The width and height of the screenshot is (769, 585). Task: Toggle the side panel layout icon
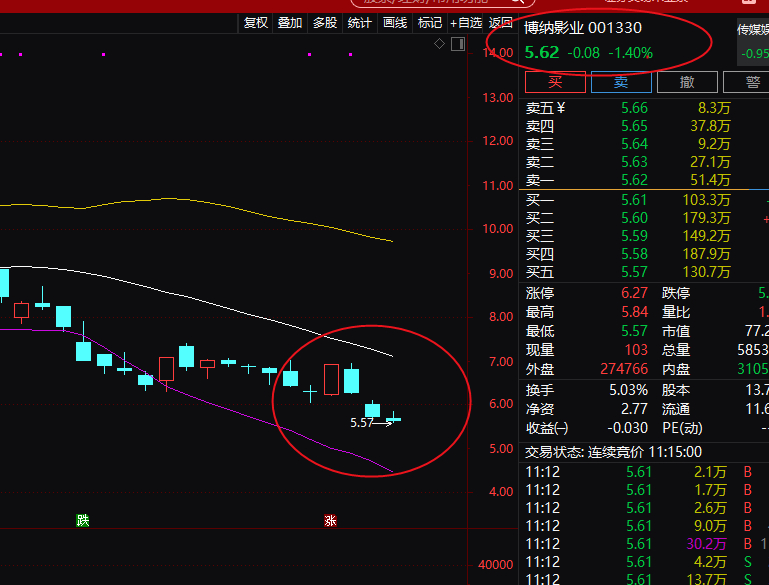click(x=458, y=44)
